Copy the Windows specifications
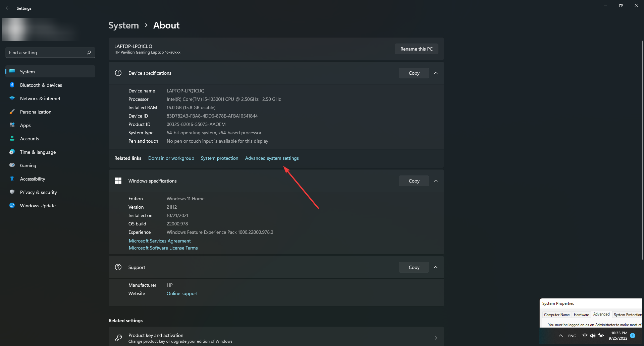Screen dimensions: 644x346 click(414, 181)
